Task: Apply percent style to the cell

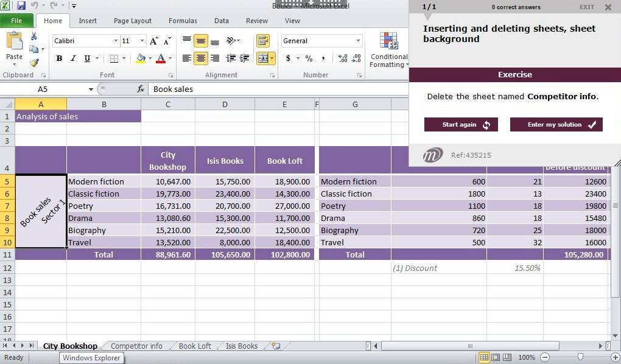Action: (309, 58)
